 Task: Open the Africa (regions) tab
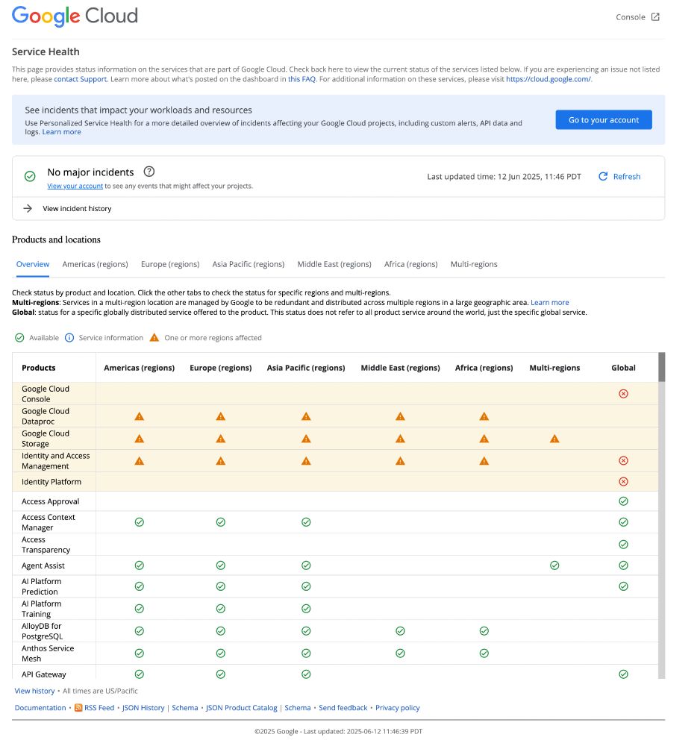pos(411,265)
